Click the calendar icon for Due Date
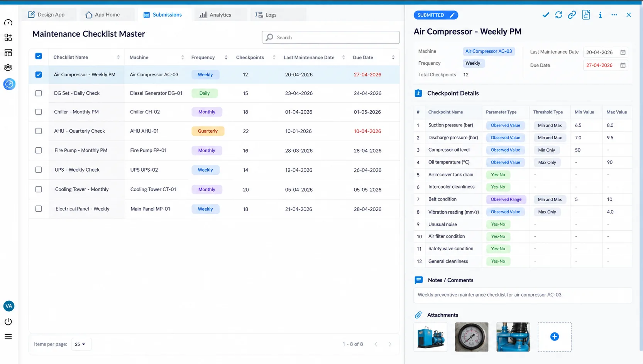The image size is (643, 364). tap(623, 66)
